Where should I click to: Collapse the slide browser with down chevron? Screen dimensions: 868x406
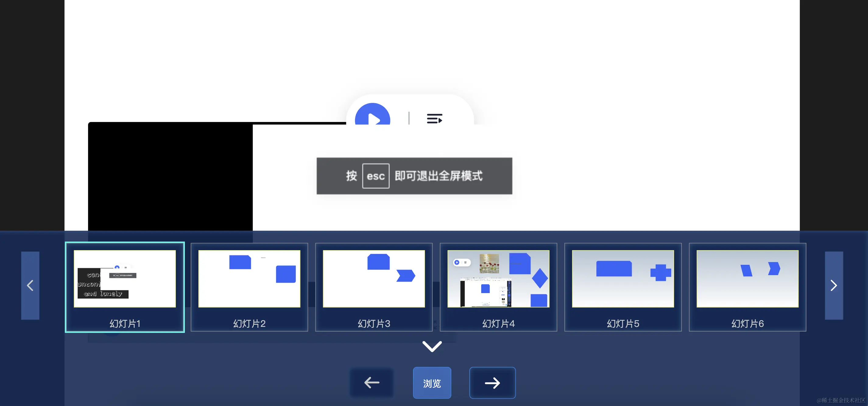pos(432,346)
